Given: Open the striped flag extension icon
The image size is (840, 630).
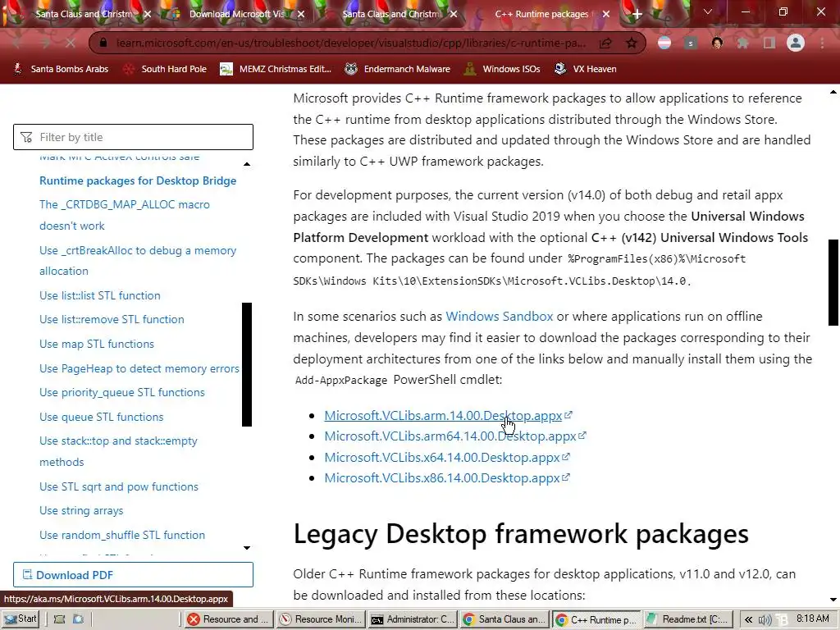Looking at the screenshot, I should pos(664,43).
